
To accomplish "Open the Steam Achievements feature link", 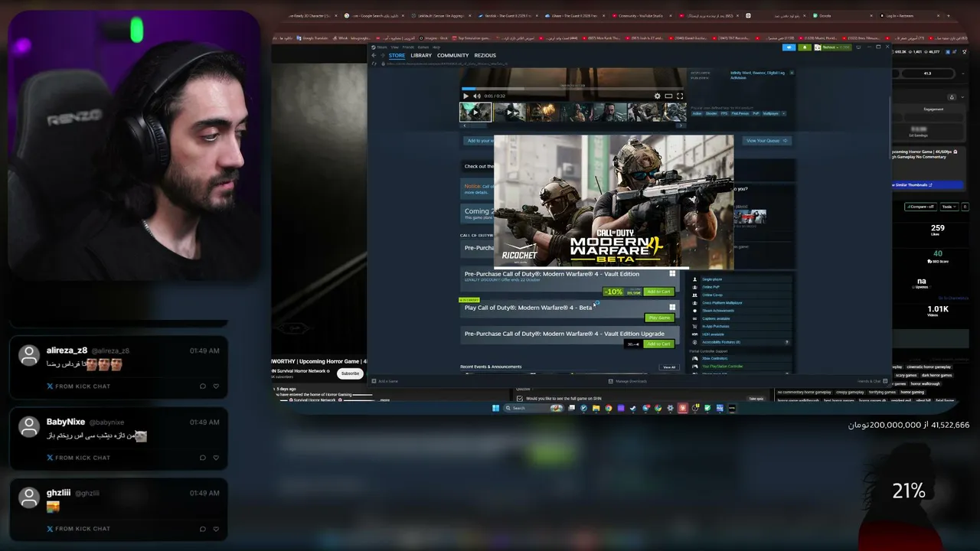I will [717, 311].
